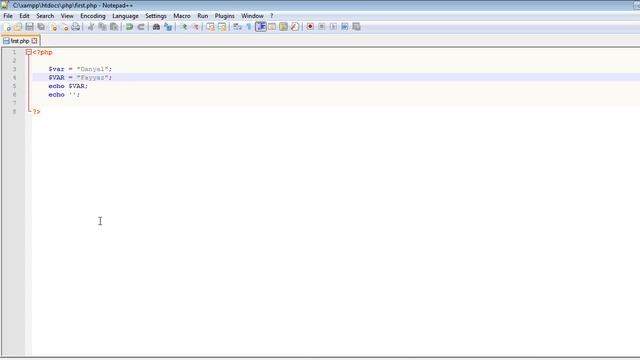640x360 pixels.
Task: Click line number 8 in margin
Action: pos(14,111)
